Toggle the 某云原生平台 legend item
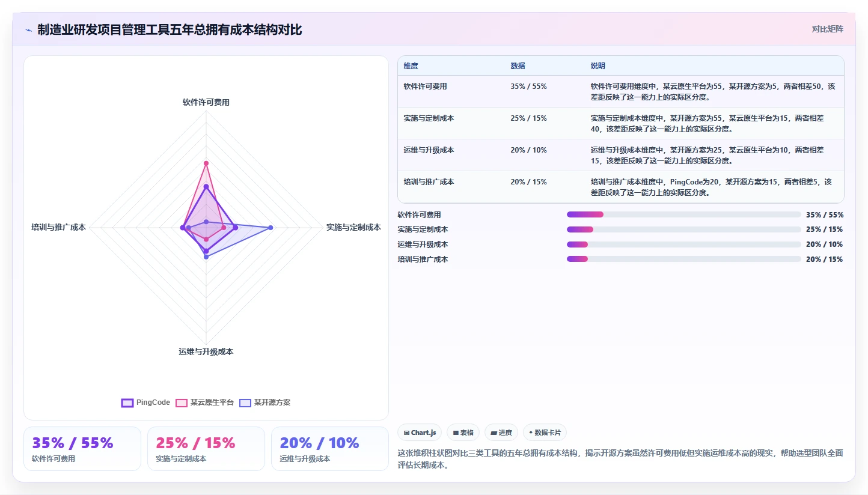 [204, 402]
